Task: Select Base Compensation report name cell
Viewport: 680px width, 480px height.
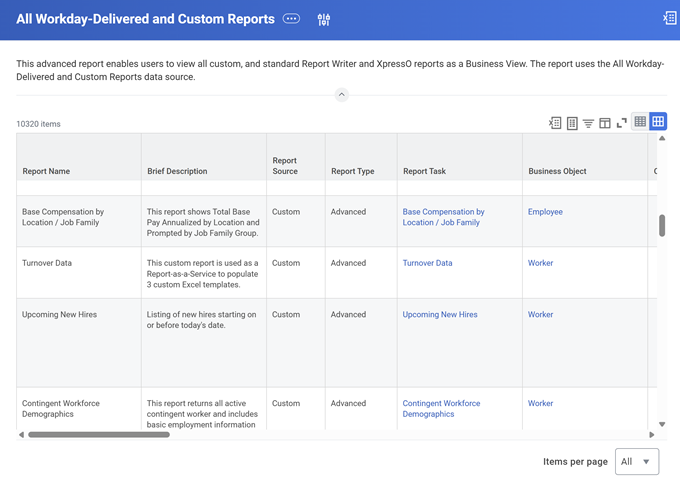Action: click(79, 221)
